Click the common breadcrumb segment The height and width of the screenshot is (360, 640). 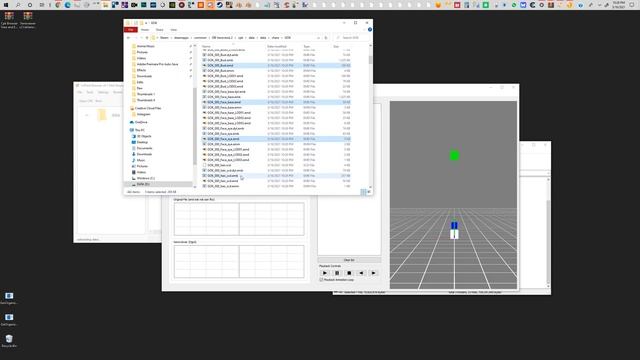click(200, 38)
